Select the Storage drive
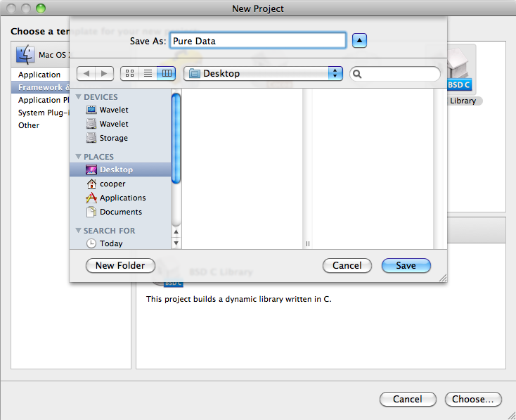516x420 pixels. [120, 138]
